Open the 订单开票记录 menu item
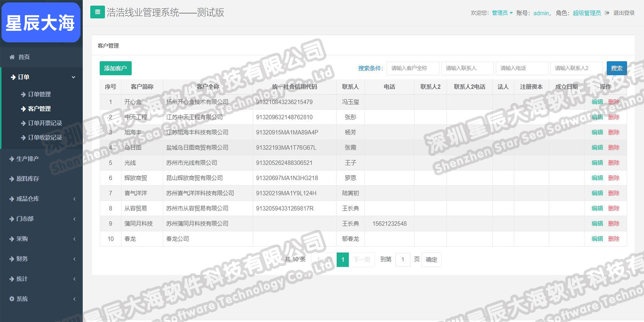Viewport: 644px width, 322px height. (45, 123)
